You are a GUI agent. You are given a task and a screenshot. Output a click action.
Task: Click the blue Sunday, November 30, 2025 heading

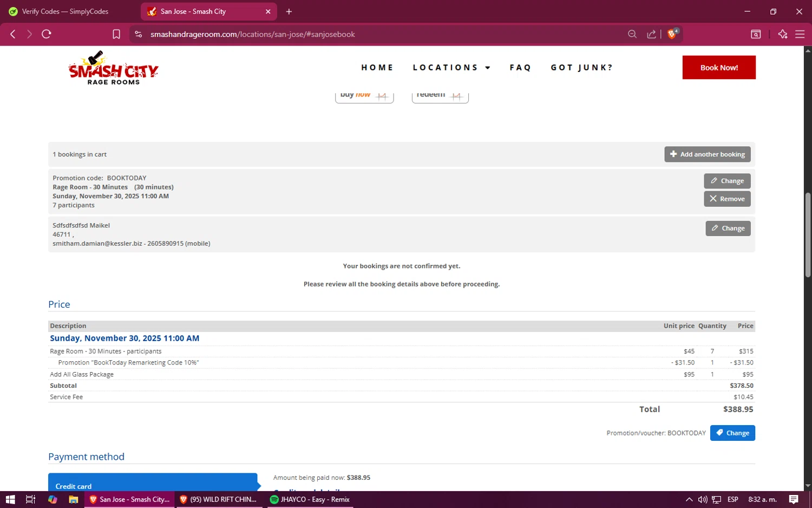pyautogui.click(x=125, y=338)
